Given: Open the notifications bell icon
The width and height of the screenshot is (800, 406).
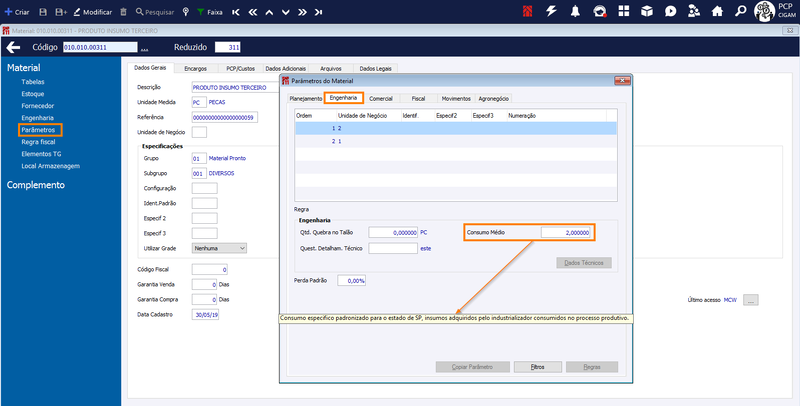Looking at the screenshot, I should point(575,11).
